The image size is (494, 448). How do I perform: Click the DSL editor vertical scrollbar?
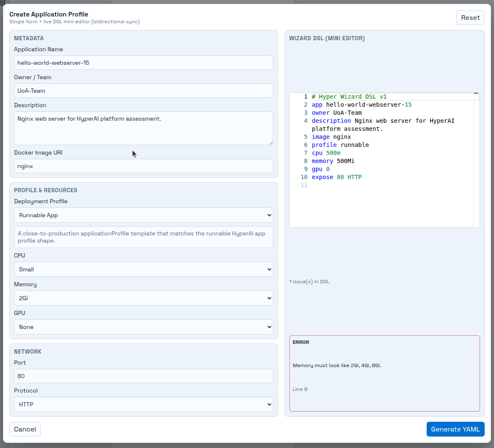[x=476, y=160]
